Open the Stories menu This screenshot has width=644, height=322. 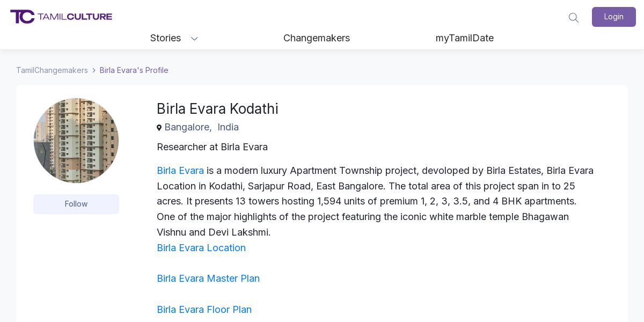click(165, 38)
